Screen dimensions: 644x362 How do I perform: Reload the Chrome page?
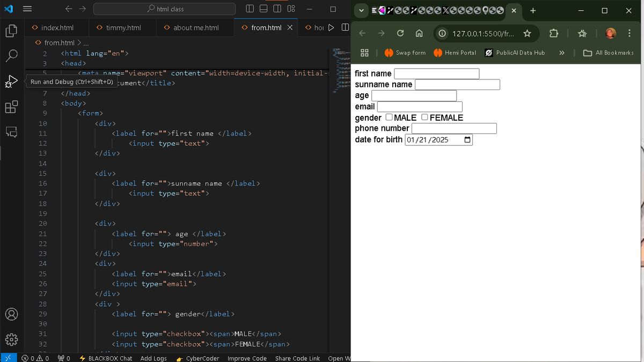[x=400, y=33]
